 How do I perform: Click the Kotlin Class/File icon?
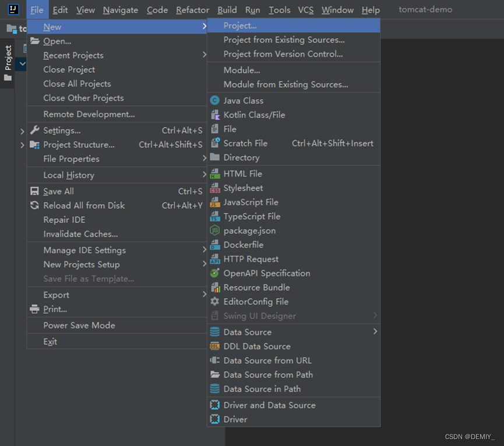coord(215,115)
